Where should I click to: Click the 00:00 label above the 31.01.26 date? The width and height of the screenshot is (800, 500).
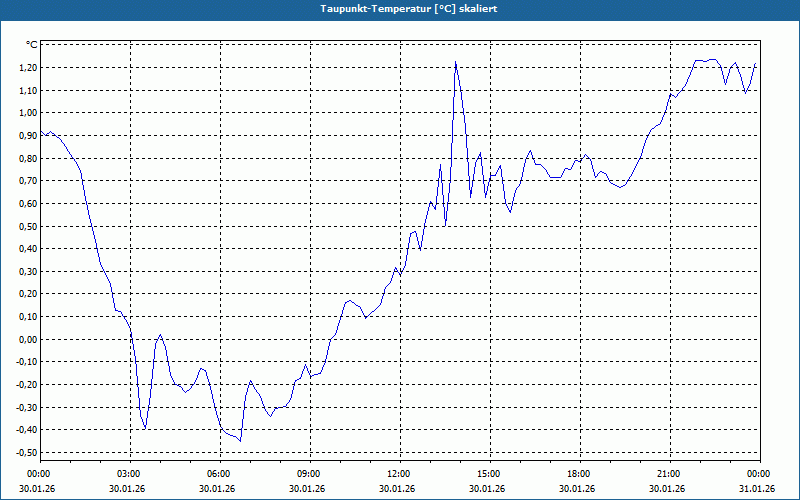tap(757, 473)
